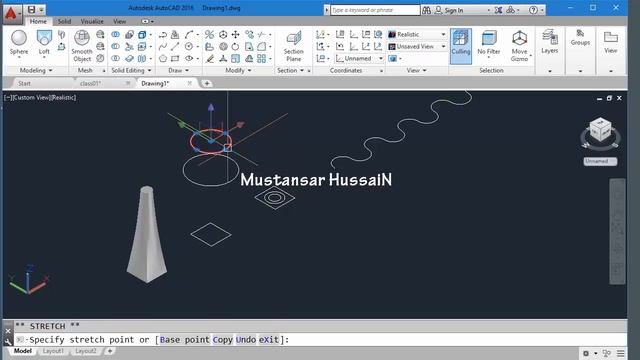Screen dimensions: 640x360
Task: Switch to Layout1 tab
Action: (x=53, y=351)
